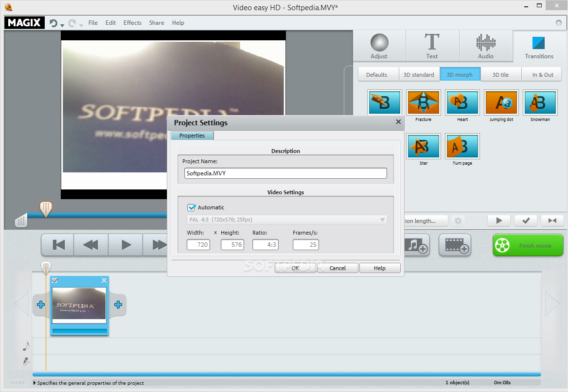Click the fast-forward playback button

click(x=156, y=245)
